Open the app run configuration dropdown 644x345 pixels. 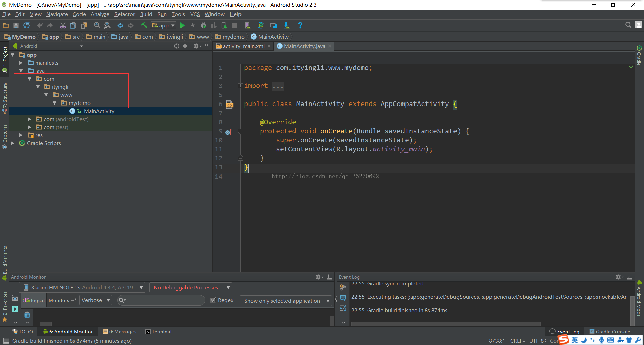(163, 25)
